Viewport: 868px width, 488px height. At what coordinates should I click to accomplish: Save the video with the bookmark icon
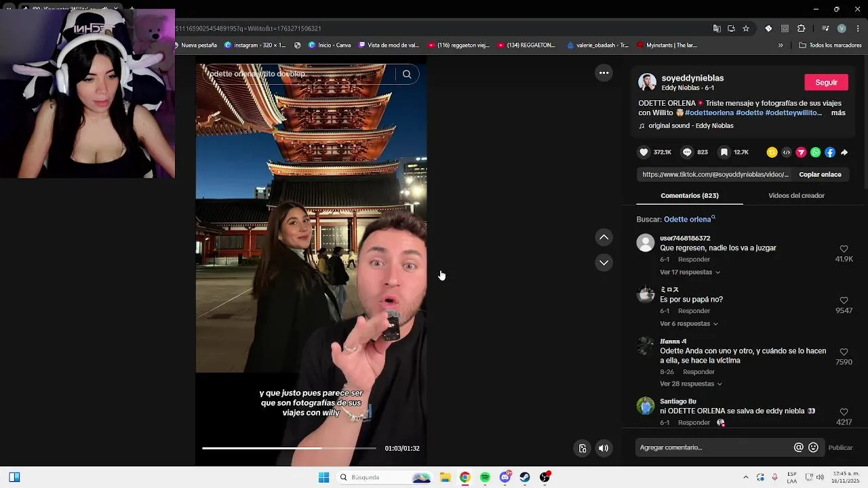(724, 152)
